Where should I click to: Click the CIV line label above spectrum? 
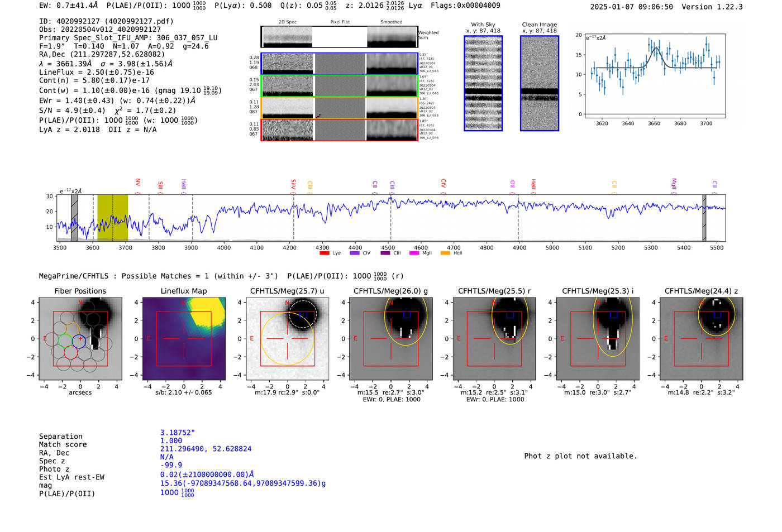pyautogui.click(x=443, y=184)
